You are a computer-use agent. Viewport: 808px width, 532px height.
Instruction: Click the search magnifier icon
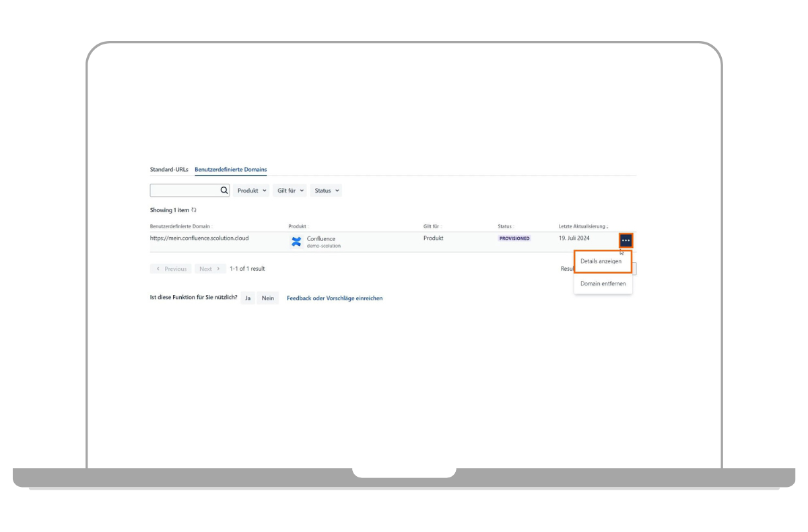point(224,190)
